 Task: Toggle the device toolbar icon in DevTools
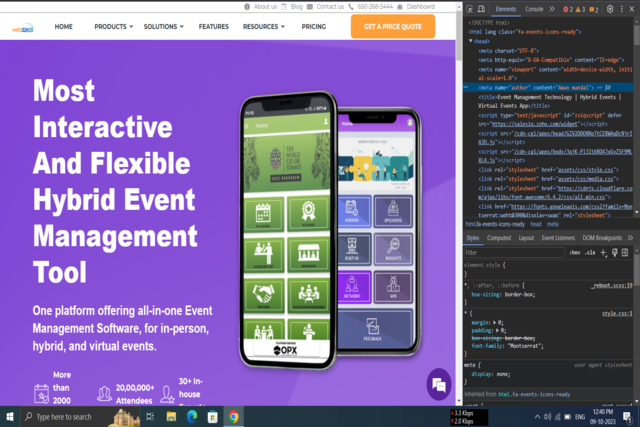click(x=482, y=9)
